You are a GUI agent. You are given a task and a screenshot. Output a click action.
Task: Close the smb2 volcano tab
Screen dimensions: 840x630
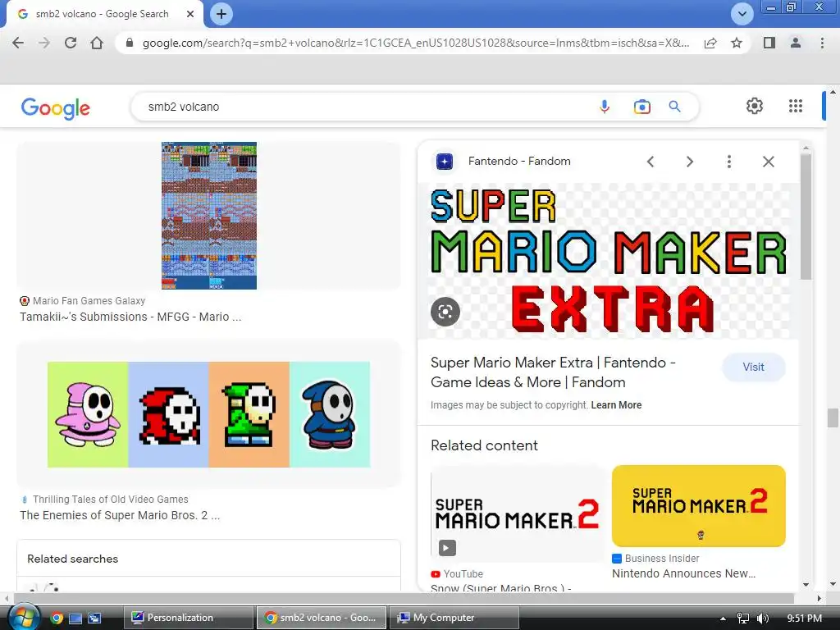pyautogui.click(x=190, y=14)
